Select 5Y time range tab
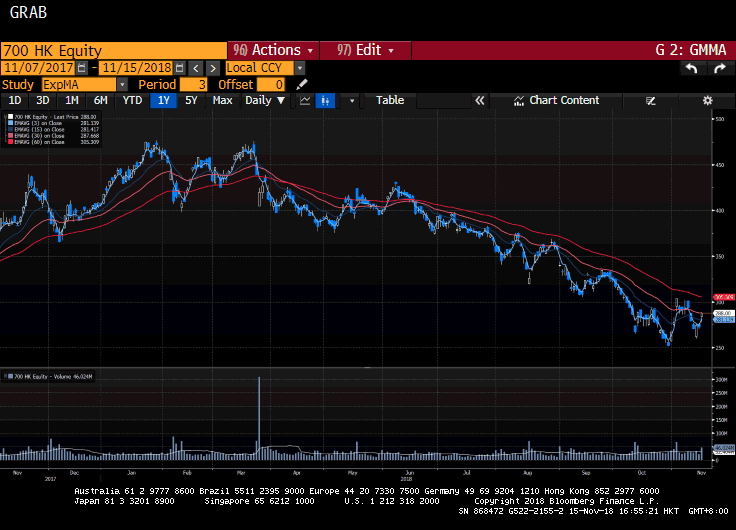The height and width of the screenshot is (530, 736). 191,100
